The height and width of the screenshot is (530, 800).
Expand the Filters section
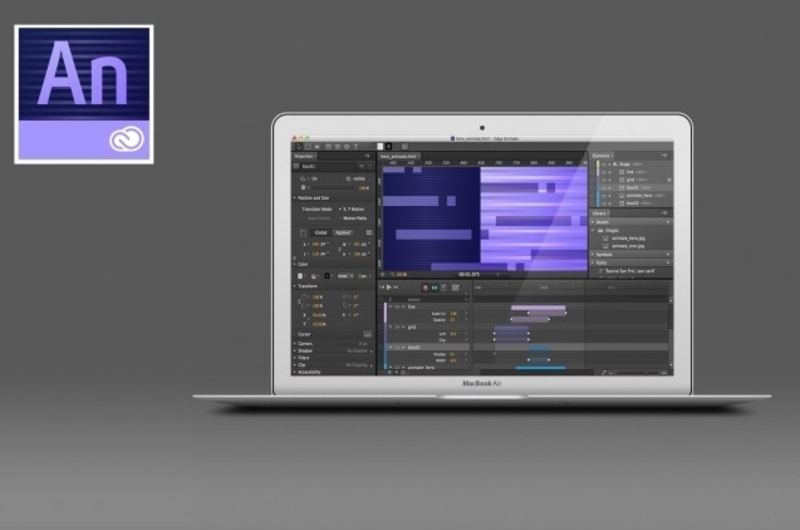pyautogui.click(x=294, y=358)
